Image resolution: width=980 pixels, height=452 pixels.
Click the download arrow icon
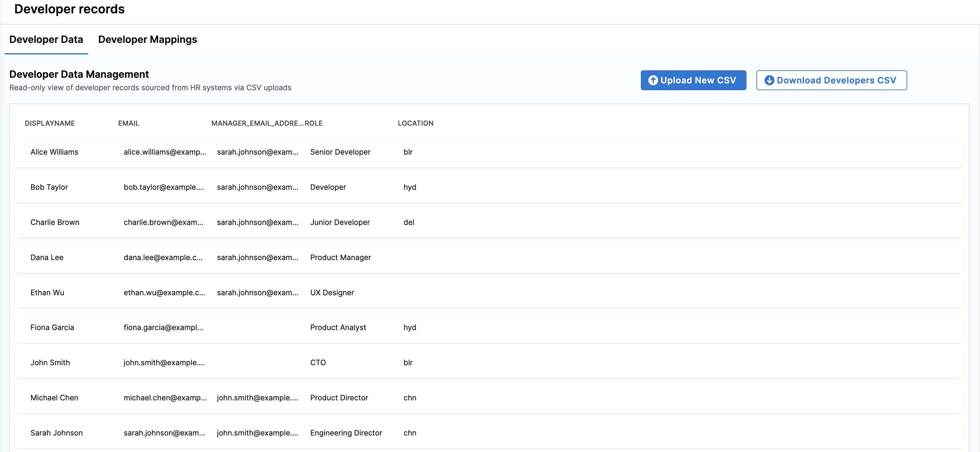tap(769, 80)
